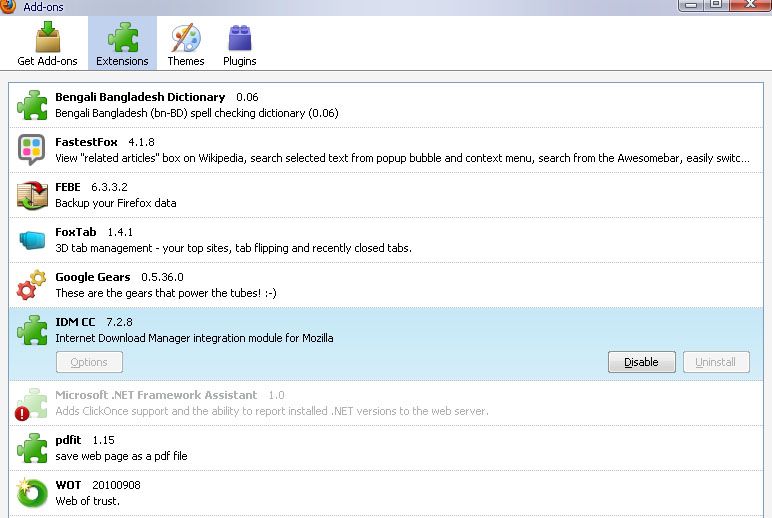The image size is (772, 518).
Task: Click FoxTab version 1.4.1
Action: 120,232
